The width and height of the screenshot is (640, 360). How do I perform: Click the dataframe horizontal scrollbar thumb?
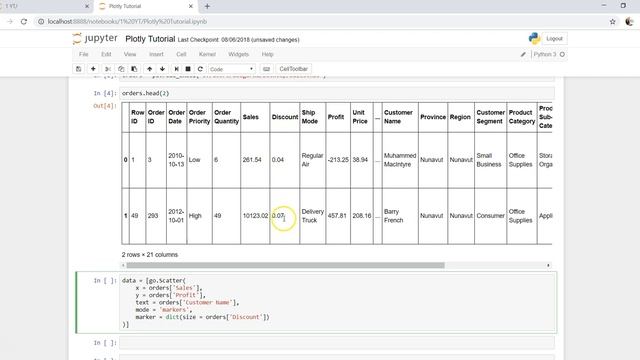pyautogui.click(x=285, y=265)
